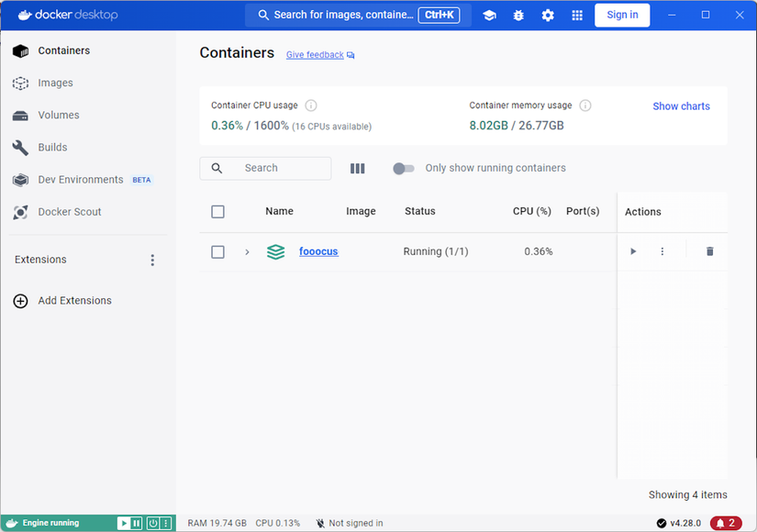Open the three-dot menu for fooocus actions
This screenshot has height=532, width=757.
[662, 251]
